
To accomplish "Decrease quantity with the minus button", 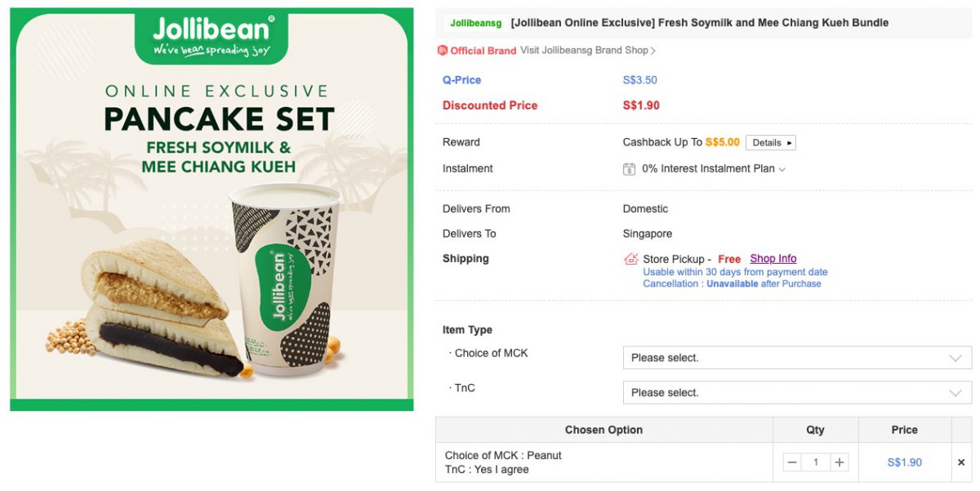I will 791,462.
